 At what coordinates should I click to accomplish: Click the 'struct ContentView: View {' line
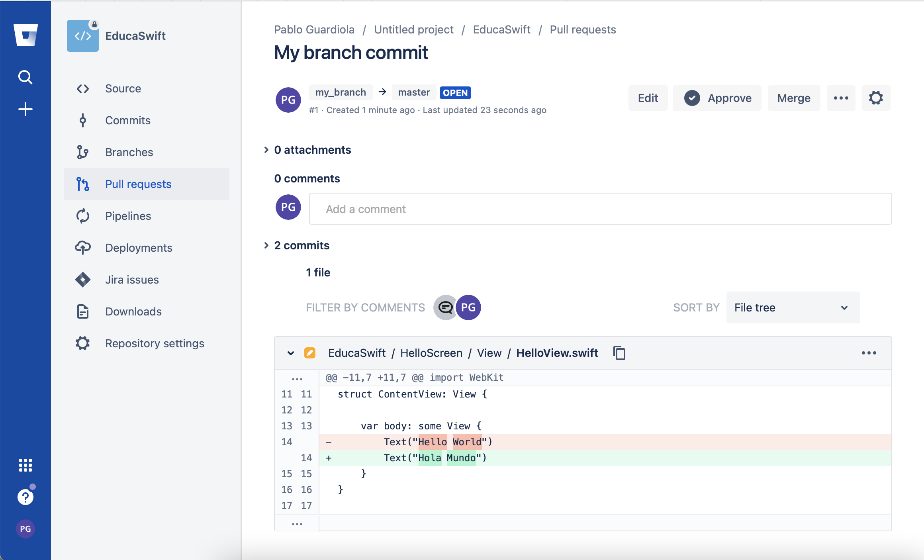[x=412, y=394]
